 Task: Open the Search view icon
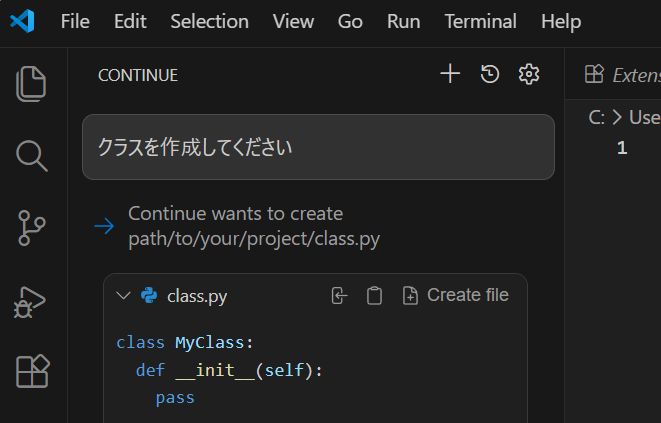click(32, 155)
